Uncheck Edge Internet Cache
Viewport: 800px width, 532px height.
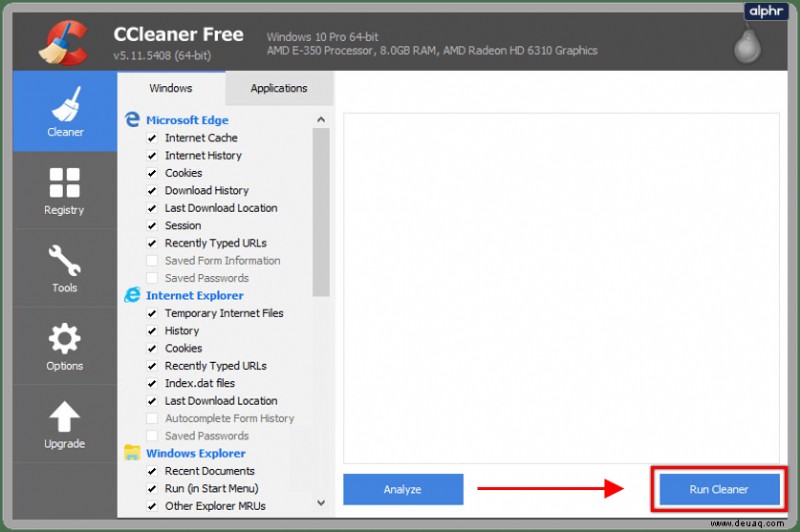tap(152, 138)
